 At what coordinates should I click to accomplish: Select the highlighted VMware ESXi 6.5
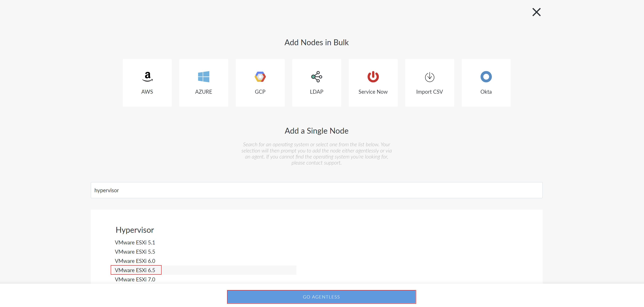pos(135,270)
